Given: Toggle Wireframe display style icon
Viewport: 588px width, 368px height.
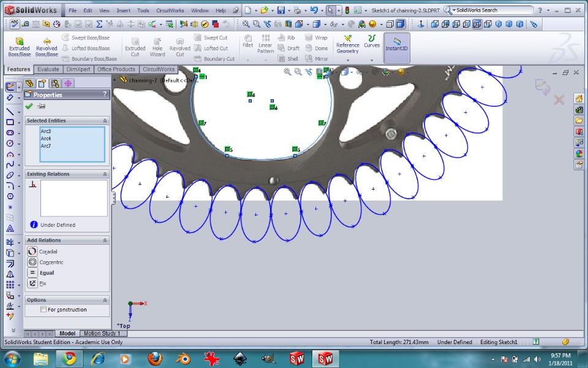Looking at the screenshot, I should [390, 24].
